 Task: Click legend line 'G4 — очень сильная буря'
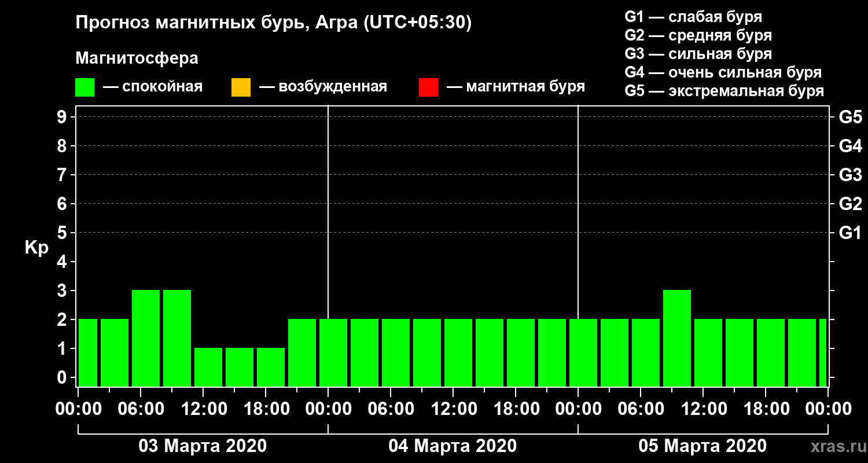coord(723,72)
